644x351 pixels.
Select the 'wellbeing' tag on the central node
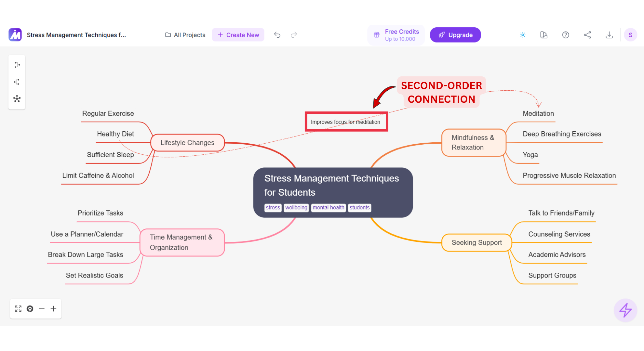coord(296,208)
